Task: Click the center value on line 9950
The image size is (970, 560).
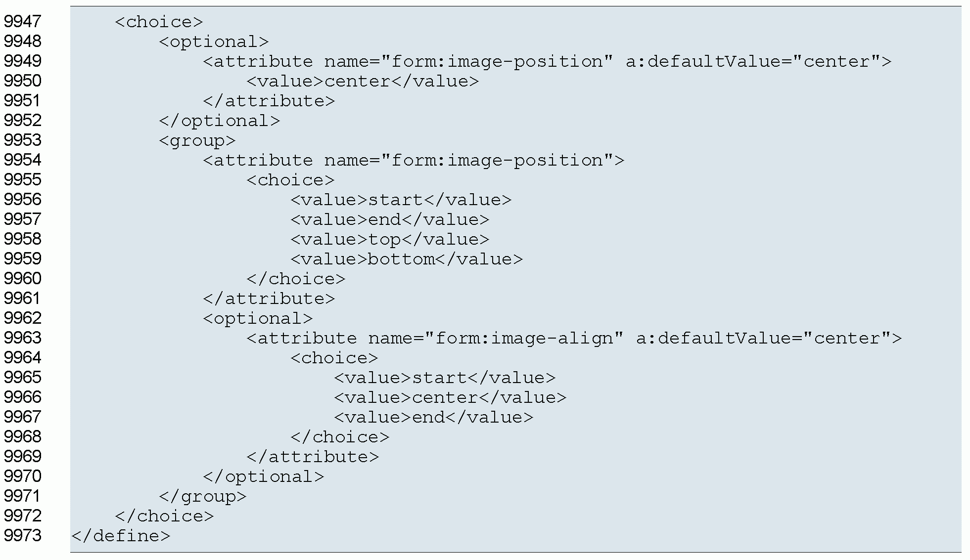Action: click(357, 81)
